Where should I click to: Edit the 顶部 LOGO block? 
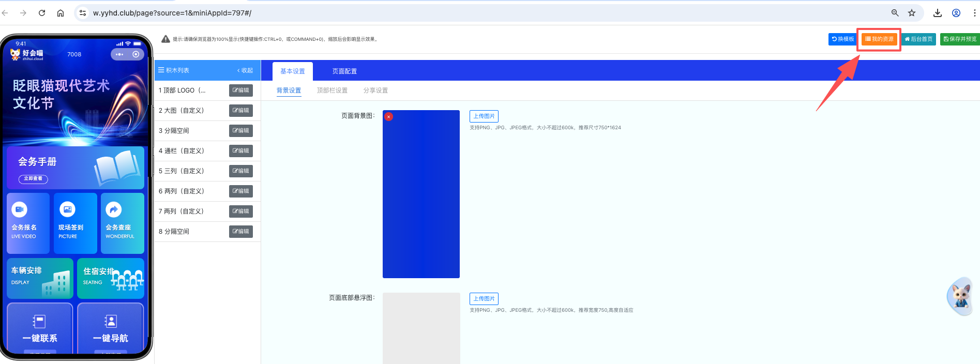240,90
